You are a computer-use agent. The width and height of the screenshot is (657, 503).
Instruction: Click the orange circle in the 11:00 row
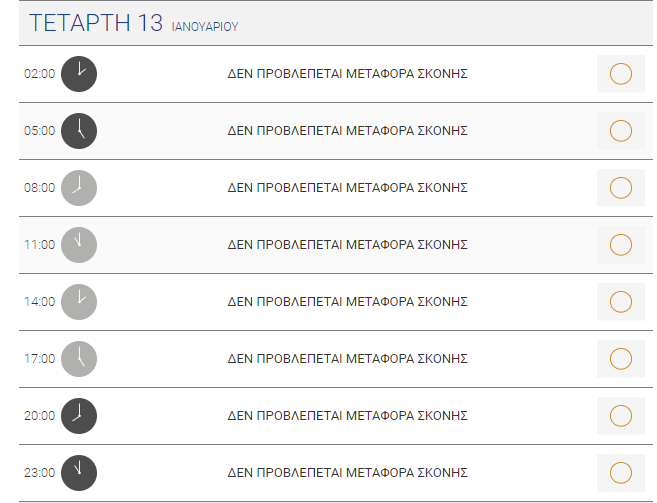(x=621, y=245)
